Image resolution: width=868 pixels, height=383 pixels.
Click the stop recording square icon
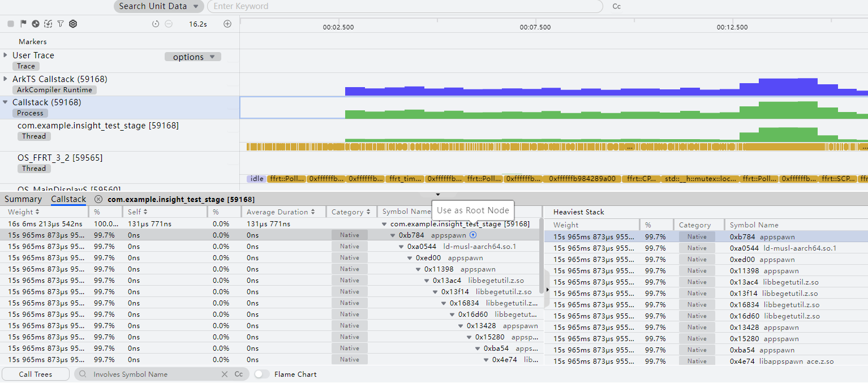(11, 24)
